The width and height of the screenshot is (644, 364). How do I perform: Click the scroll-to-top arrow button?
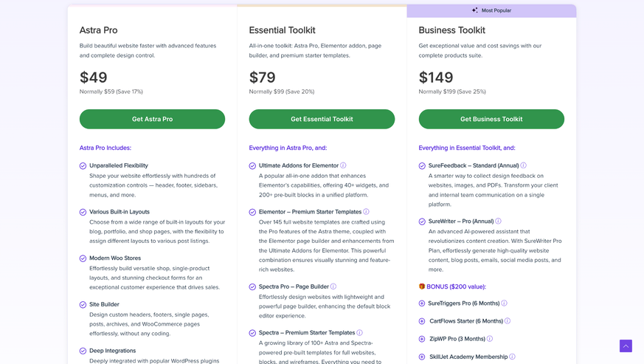tap(626, 346)
